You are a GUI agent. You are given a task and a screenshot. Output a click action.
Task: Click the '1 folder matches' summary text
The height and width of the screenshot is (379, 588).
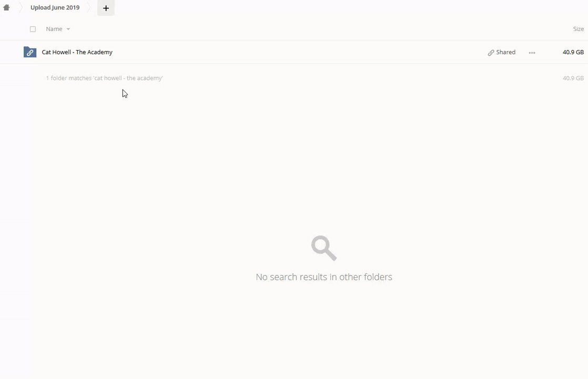(104, 78)
